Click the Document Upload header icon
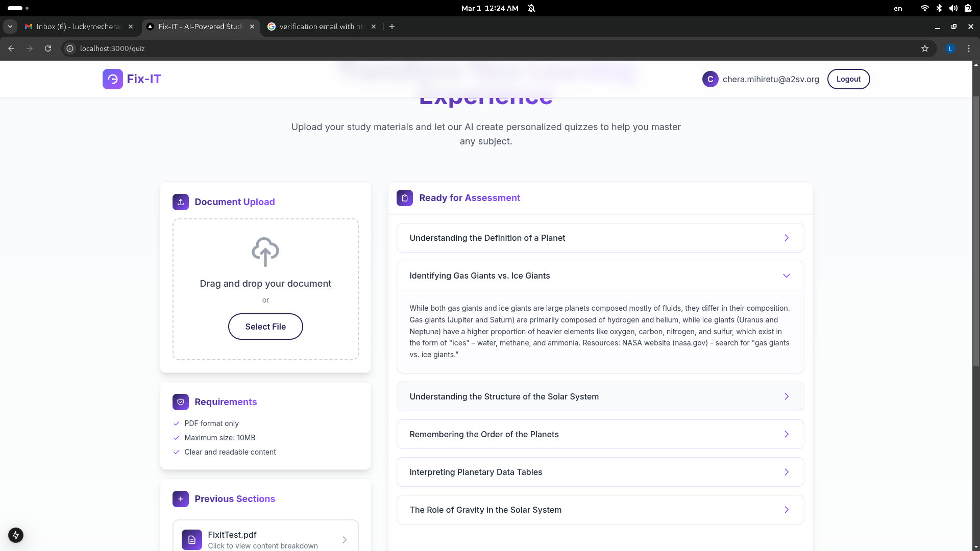This screenshot has height=551, width=980. (181, 202)
